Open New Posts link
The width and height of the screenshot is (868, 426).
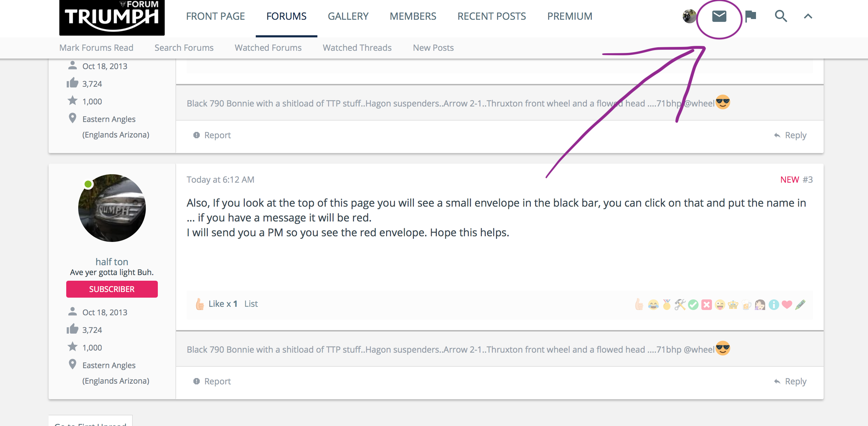[x=433, y=48]
